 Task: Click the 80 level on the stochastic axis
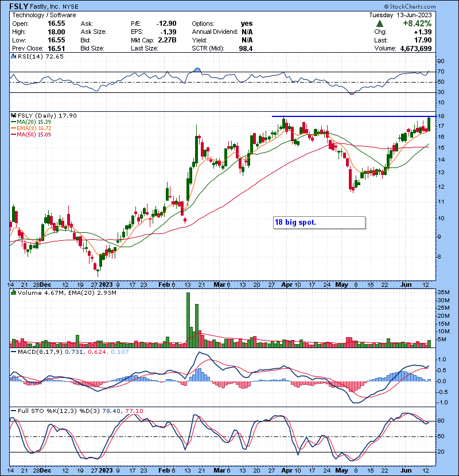tap(441, 421)
